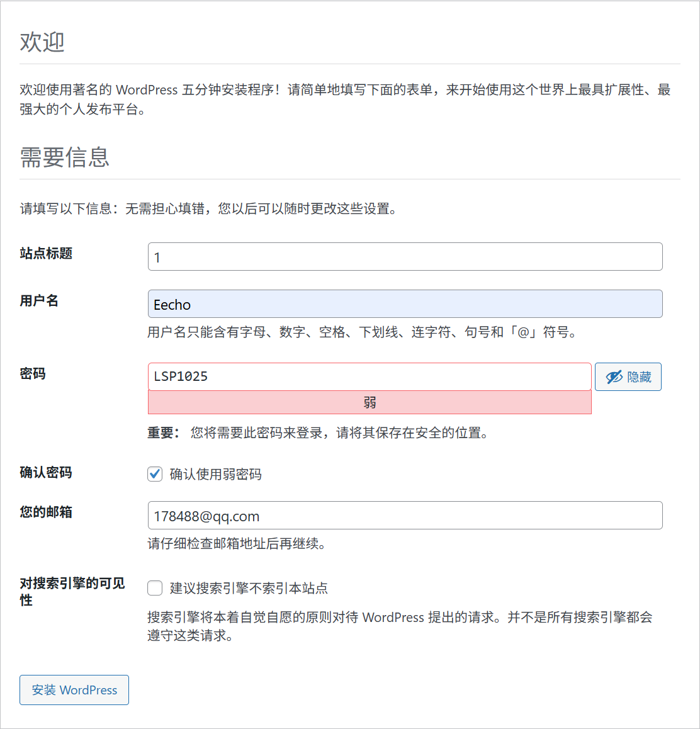Click the 您的邮箱 field label

tap(46, 512)
